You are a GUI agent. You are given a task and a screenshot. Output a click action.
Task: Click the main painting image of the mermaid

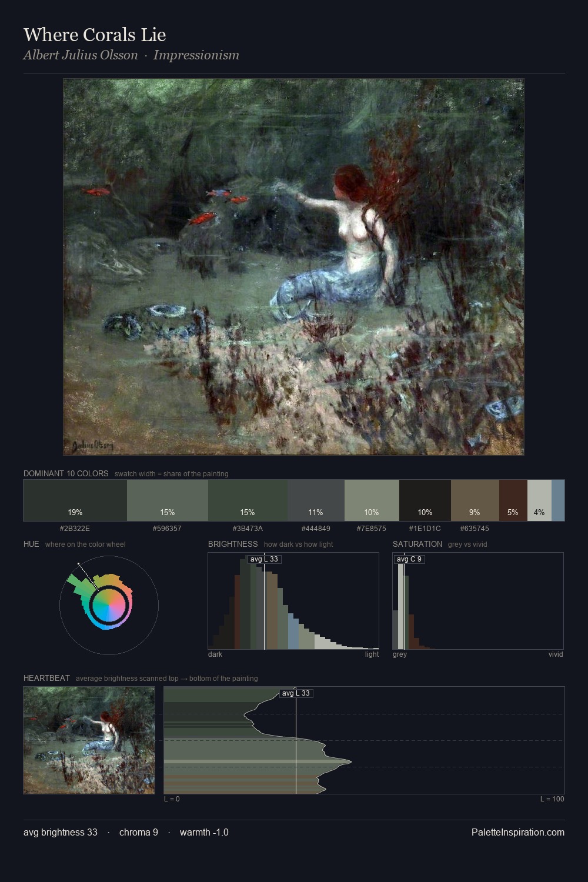[x=293, y=267]
